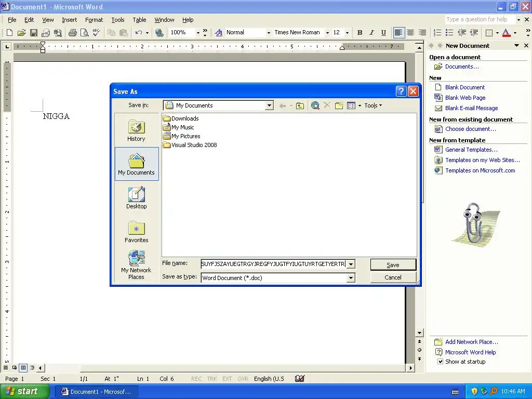Click the Undo toolbar icon
Screen dimensions: 532x399
pos(138,33)
